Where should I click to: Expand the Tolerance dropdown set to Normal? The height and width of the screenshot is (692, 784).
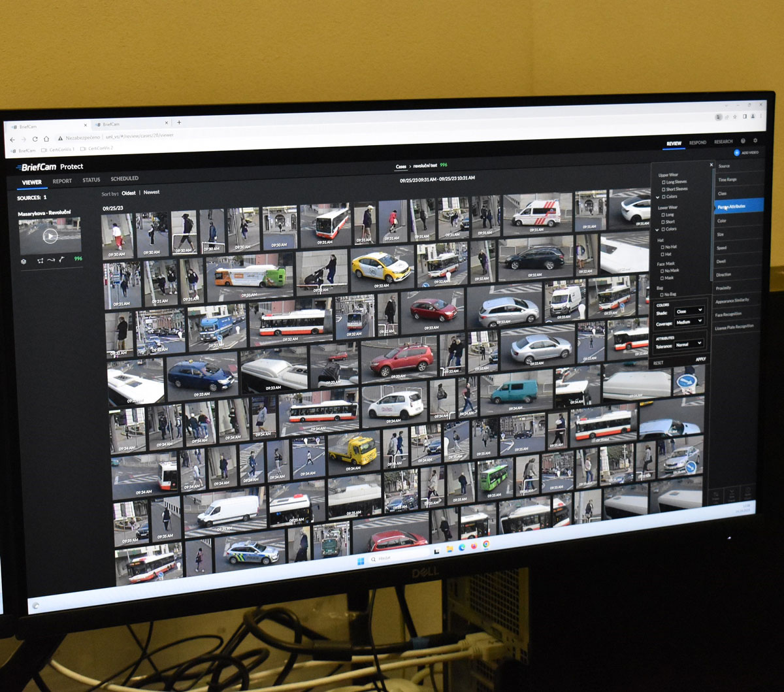pos(689,344)
